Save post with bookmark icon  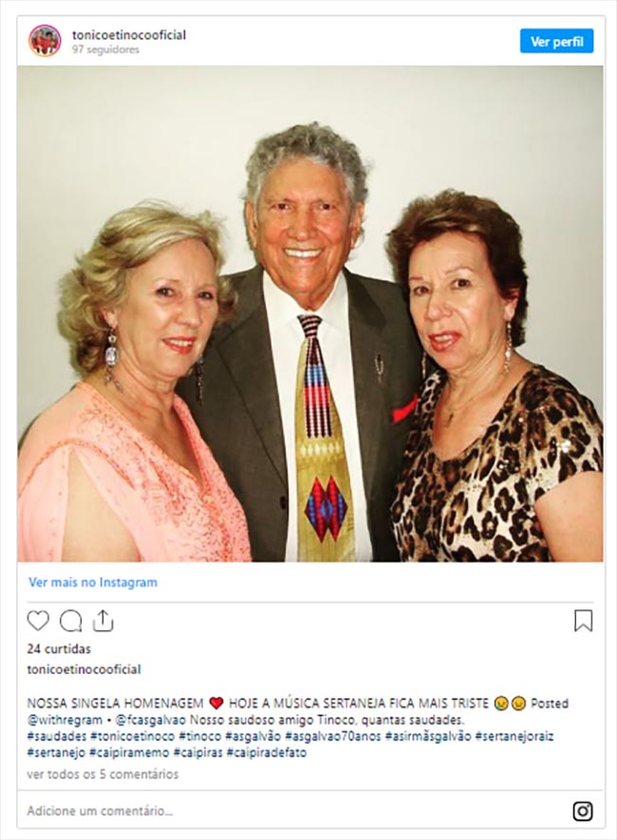click(x=583, y=621)
